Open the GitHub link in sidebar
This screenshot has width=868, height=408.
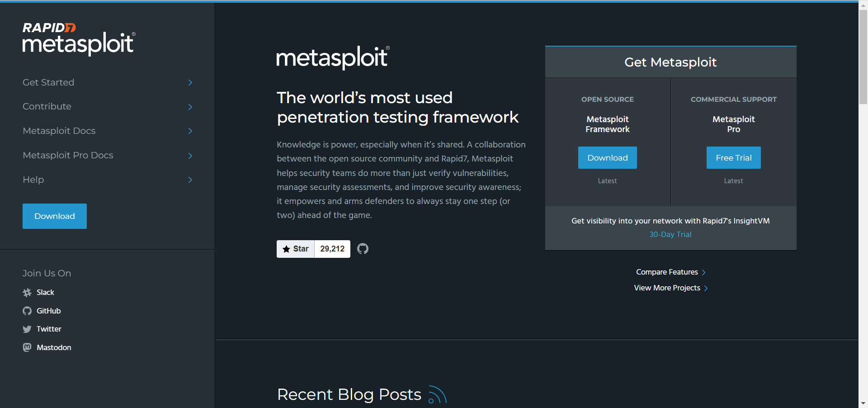[x=48, y=311]
